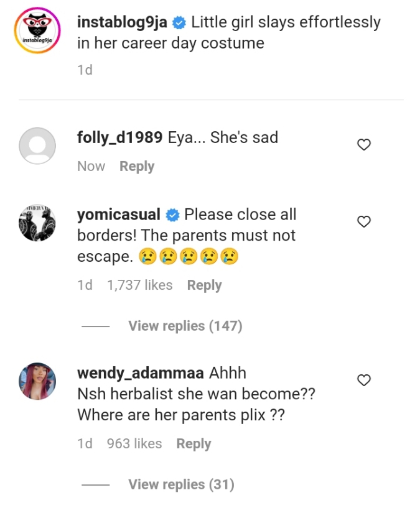This screenshot has height=508, width=420.
Task: Like yomicasual's comment with the heart
Action: [364, 221]
